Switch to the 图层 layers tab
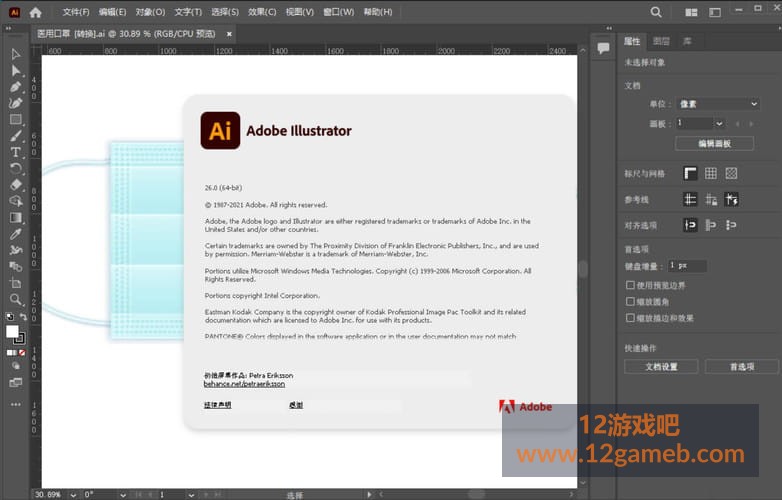The height and width of the screenshot is (500, 782). (661, 41)
